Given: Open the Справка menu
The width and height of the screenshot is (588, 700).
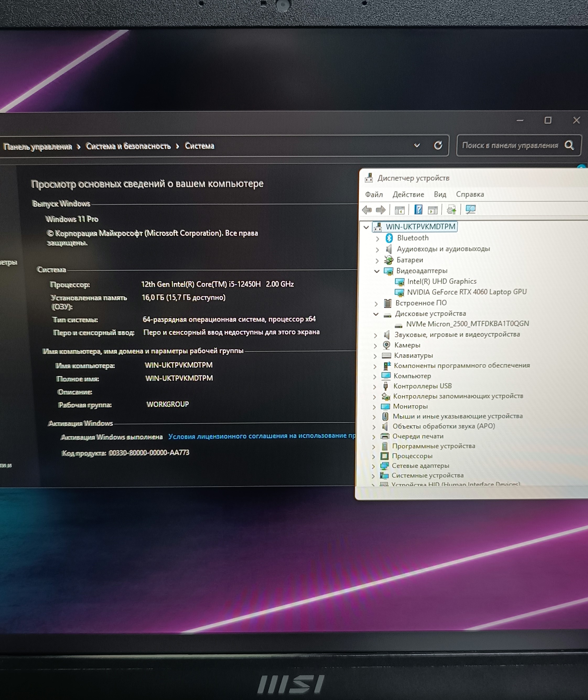Looking at the screenshot, I should 470,194.
